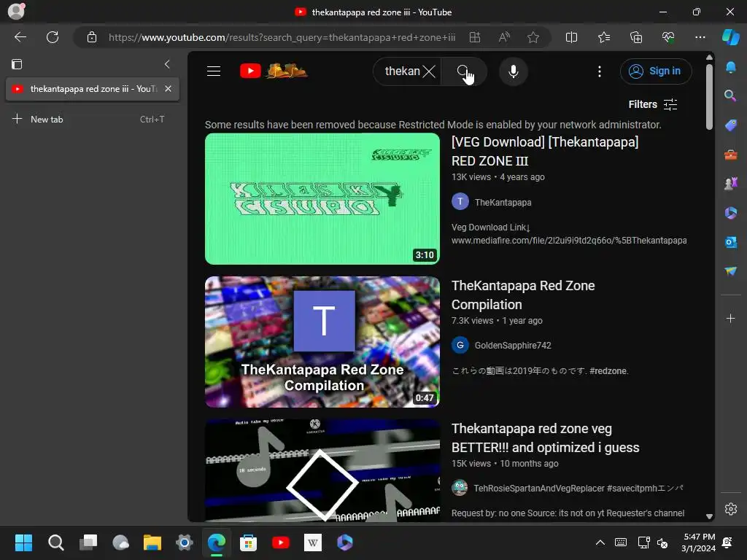Visit GoldenSapphire742 channel
This screenshot has width=747, height=560.
[x=513, y=345]
